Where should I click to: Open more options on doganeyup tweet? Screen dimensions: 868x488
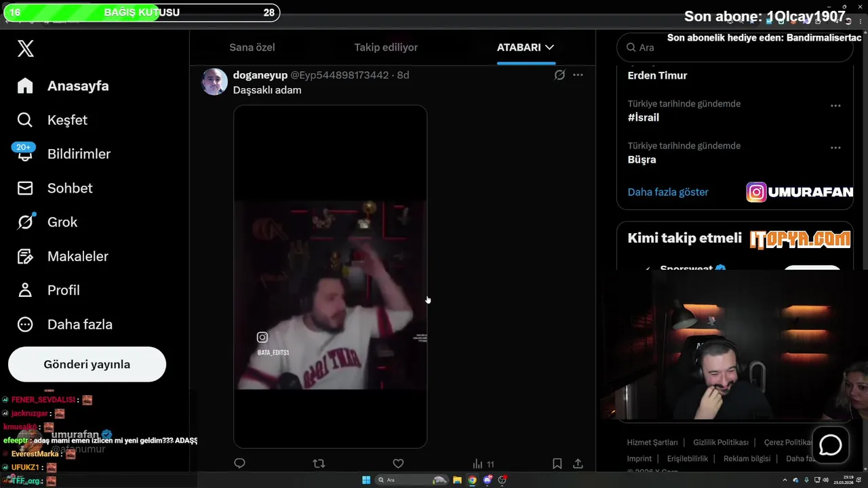tap(578, 75)
